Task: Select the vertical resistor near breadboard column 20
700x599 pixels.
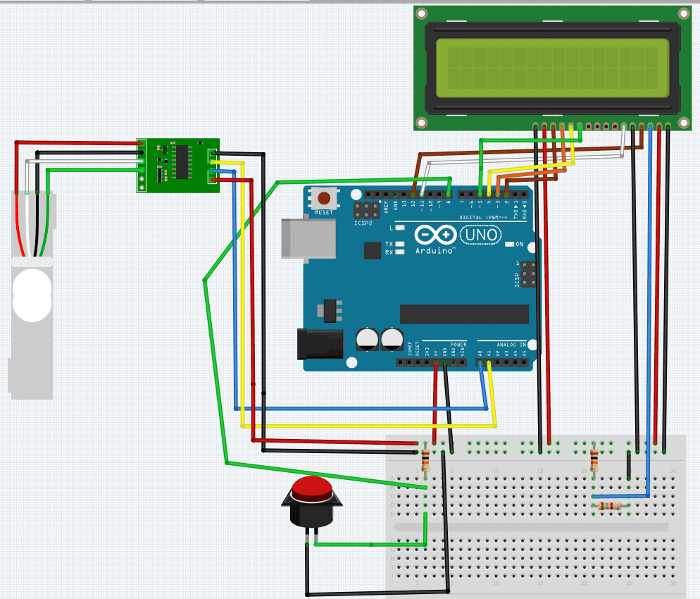Action: [x=594, y=460]
